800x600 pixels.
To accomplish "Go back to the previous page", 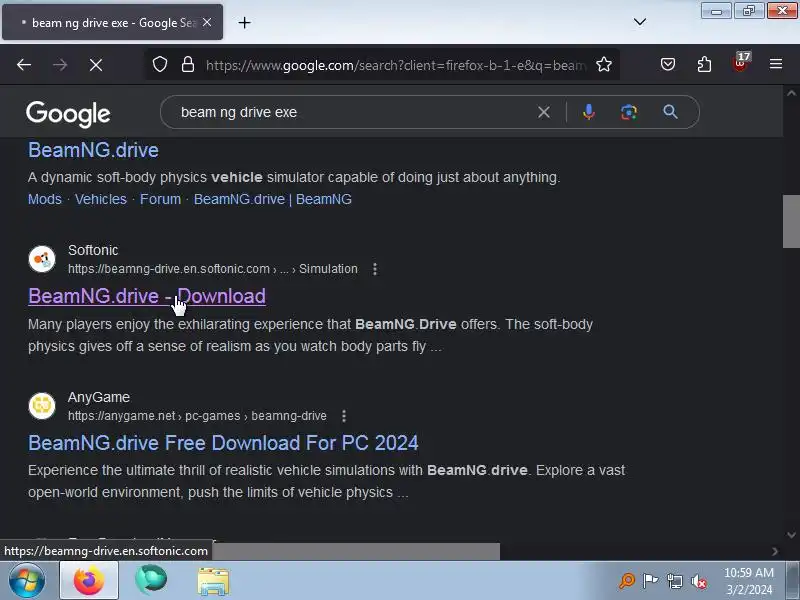I will coord(24,65).
